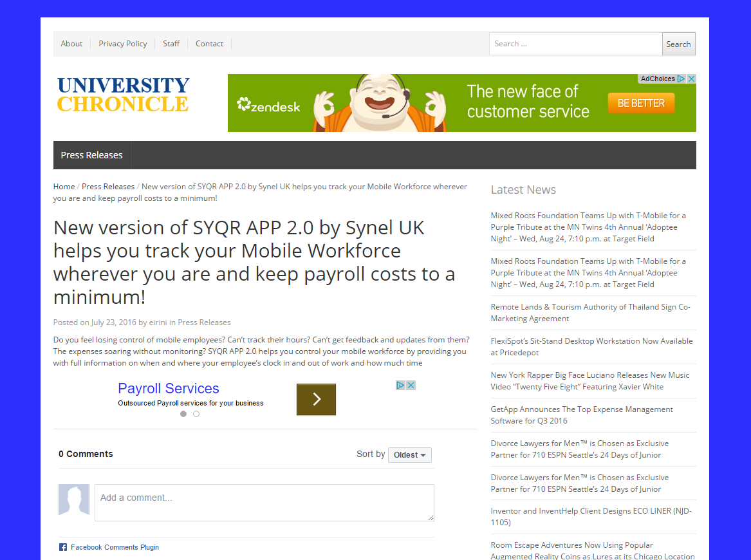Open the Press Releases navigation tab
751x560 pixels.
pyautogui.click(x=91, y=155)
